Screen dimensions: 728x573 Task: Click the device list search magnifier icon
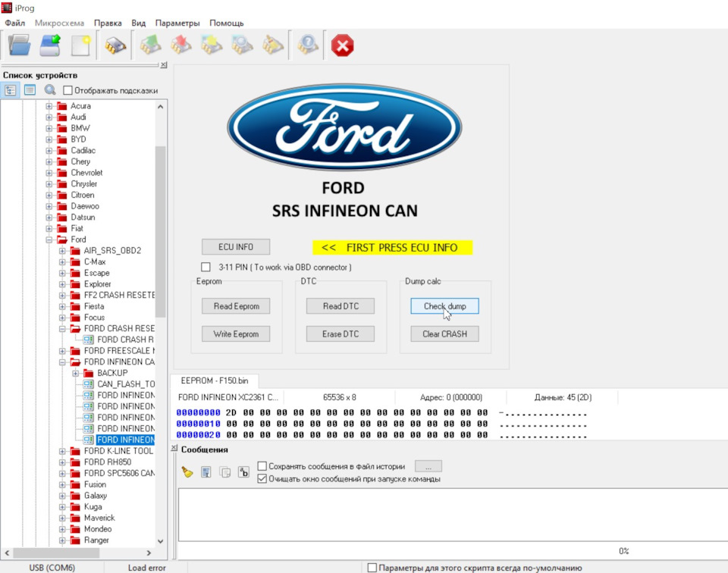point(50,90)
